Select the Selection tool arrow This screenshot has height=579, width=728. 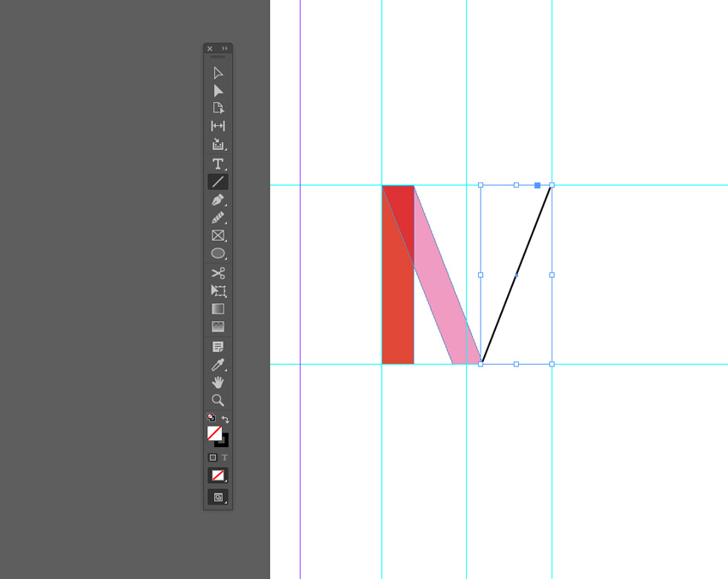(x=218, y=73)
